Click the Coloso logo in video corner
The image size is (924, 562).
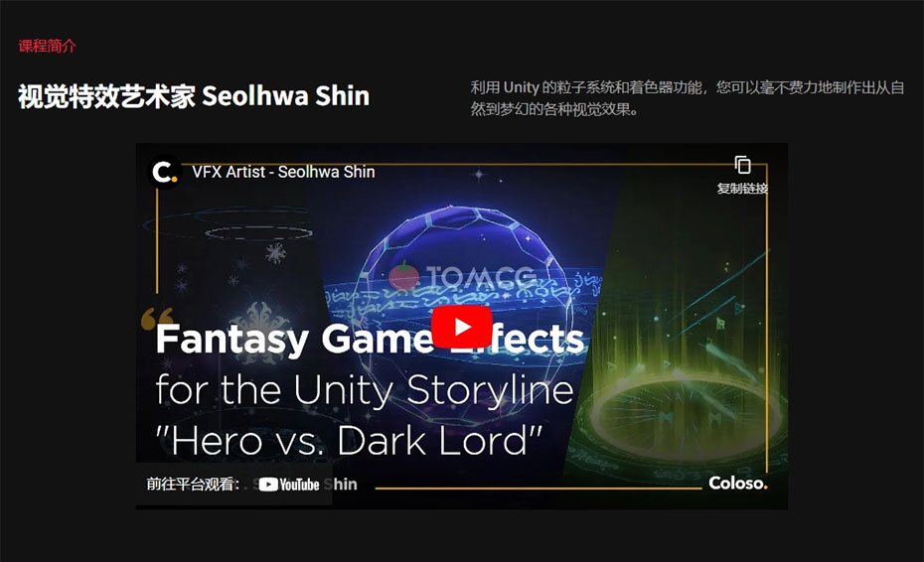738,483
